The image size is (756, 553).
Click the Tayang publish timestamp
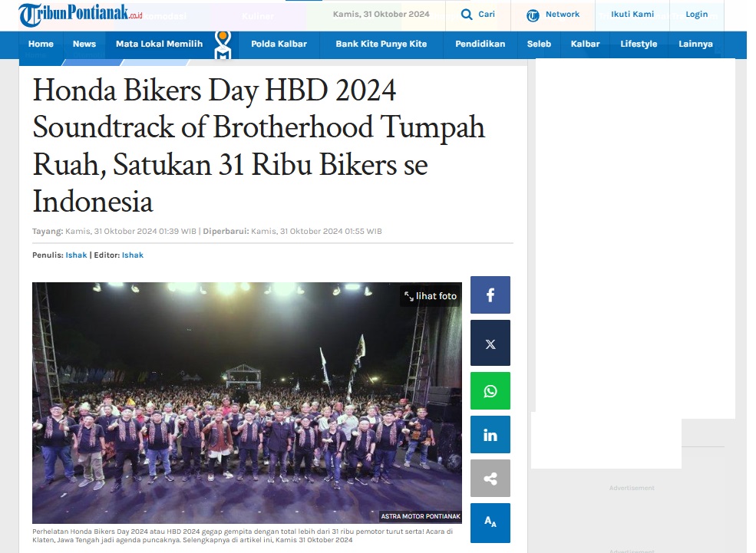tap(114, 231)
